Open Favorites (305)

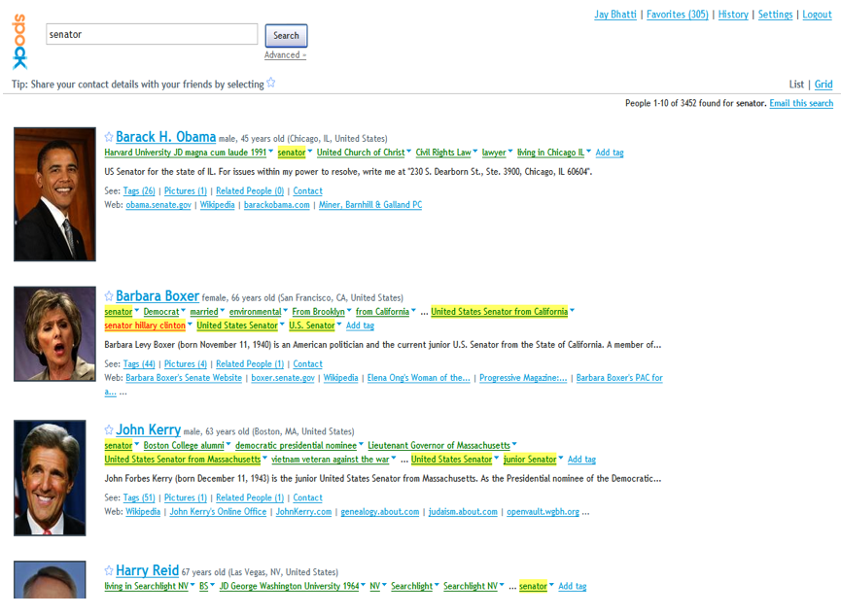tap(678, 15)
